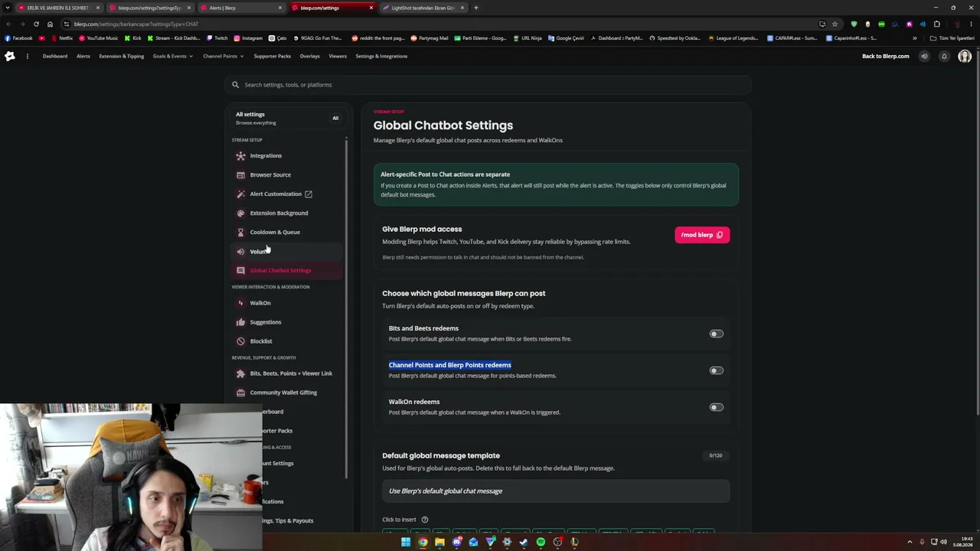Open Google Chrome from the taskbar

(x=423, y=543)
